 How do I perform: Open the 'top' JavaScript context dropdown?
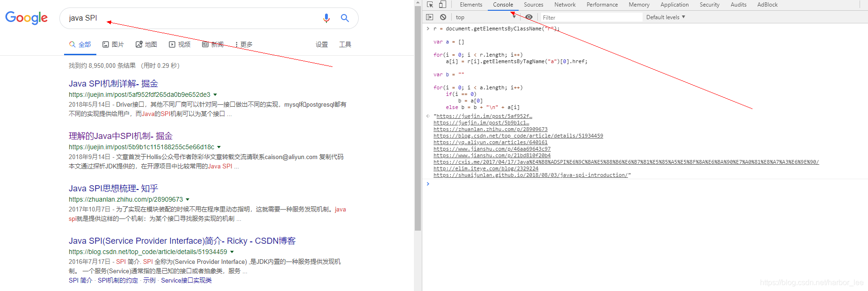point(485,17)
